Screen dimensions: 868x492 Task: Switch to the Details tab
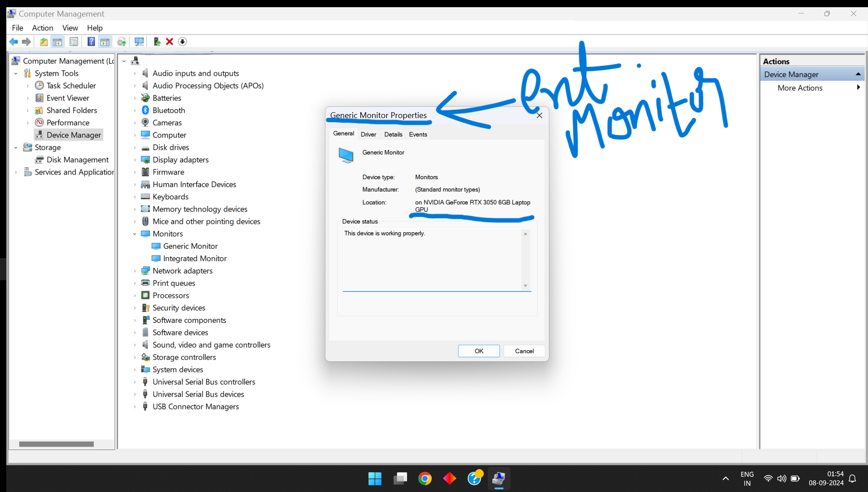[x=393, y=134]
